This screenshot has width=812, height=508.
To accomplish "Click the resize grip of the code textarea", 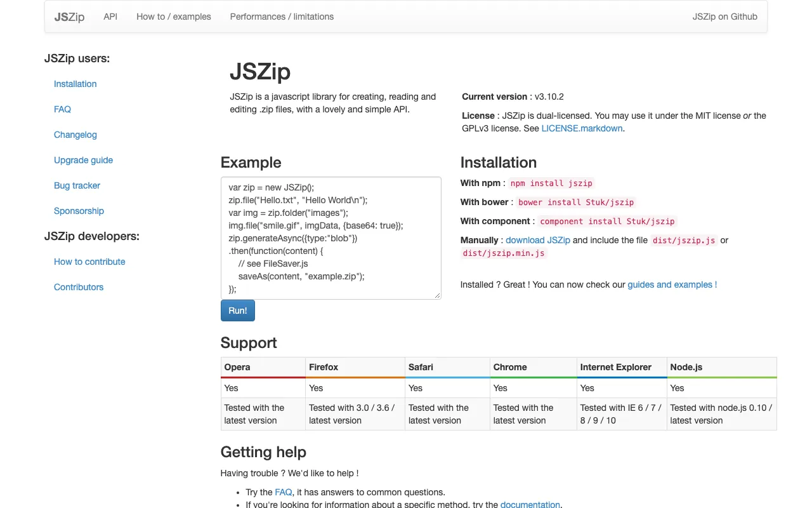I will pyautogui.click(x=437, y=295).
